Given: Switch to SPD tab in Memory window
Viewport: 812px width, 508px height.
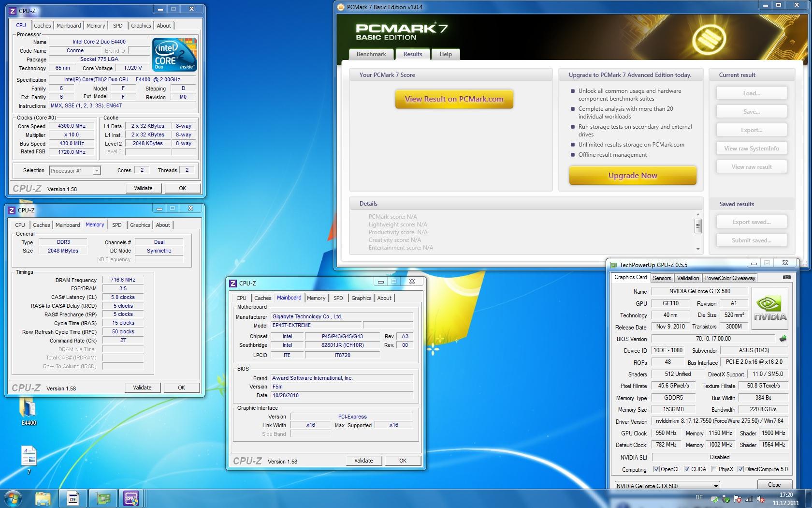Looking at the screenshot, I should 117,225.
